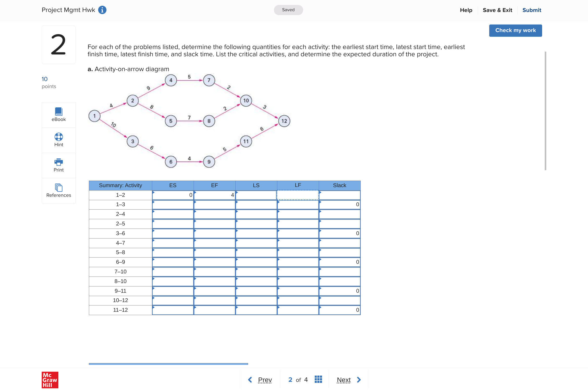
Task: Click the info icon next to Project Mgmt Hwk
Action: pos(102,10)
